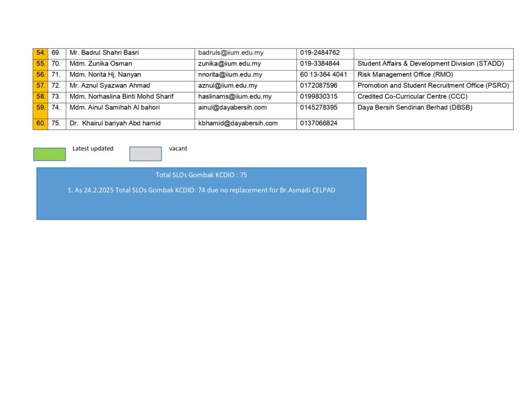Click email ainul@dayabersih.com
Viewport: 532px width, 411px height.
pos(232,107)
